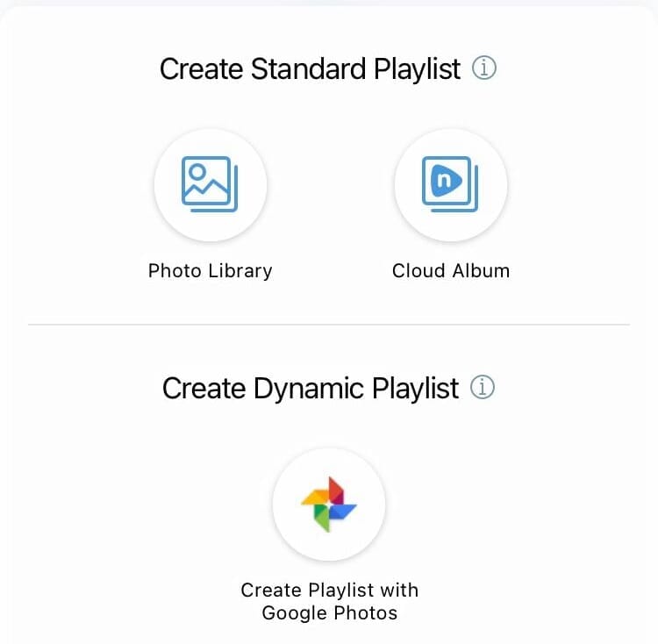
Task: Show info about Dynamic Playlist
Action: coord(483,387)
